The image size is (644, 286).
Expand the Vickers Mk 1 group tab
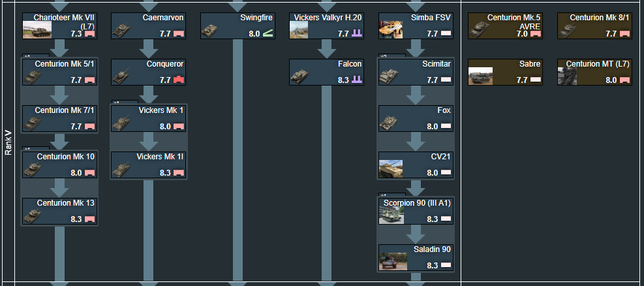(116, 103)
